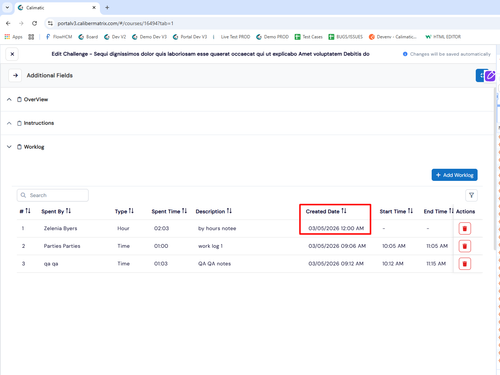This screenshot has height=375, width=500.
Task: Click the 'work log 1' description
Action: pyautogui.click(x=210, y=246)
